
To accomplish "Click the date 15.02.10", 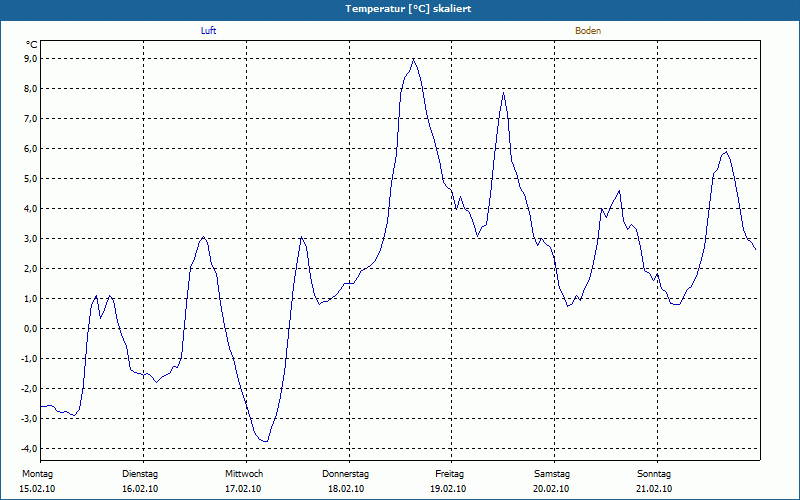I will click(x=37, y=489).
